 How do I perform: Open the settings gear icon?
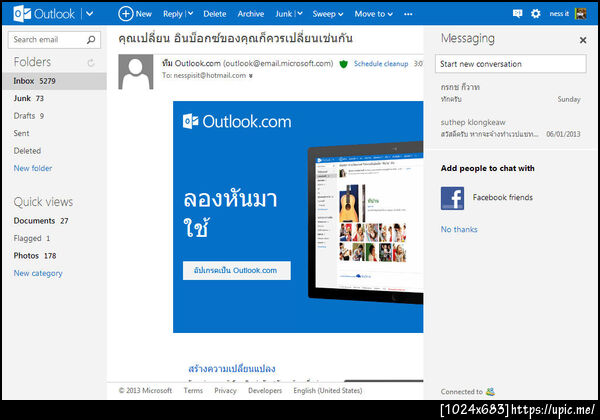pyautogui.click(x=536, y=14)
